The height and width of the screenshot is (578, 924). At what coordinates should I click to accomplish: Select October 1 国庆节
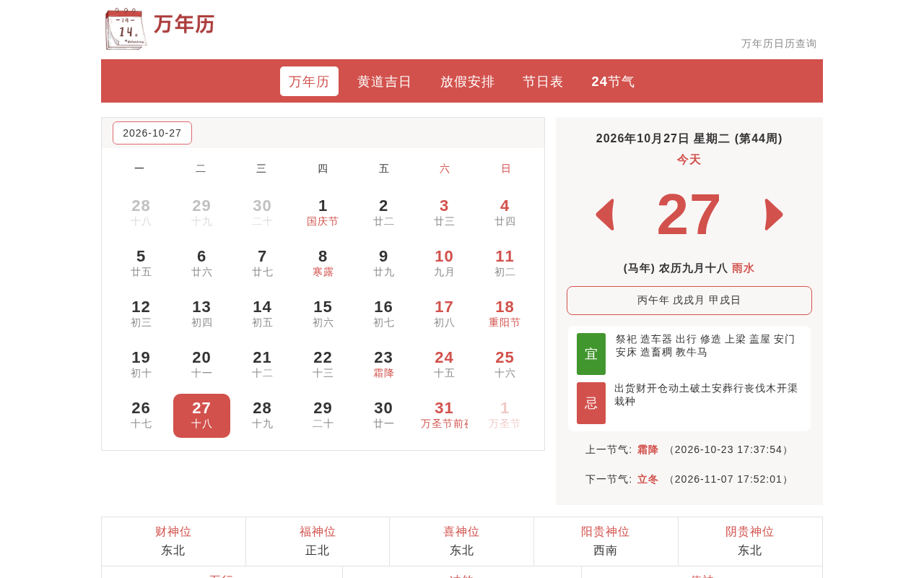(x=323, y=213)
